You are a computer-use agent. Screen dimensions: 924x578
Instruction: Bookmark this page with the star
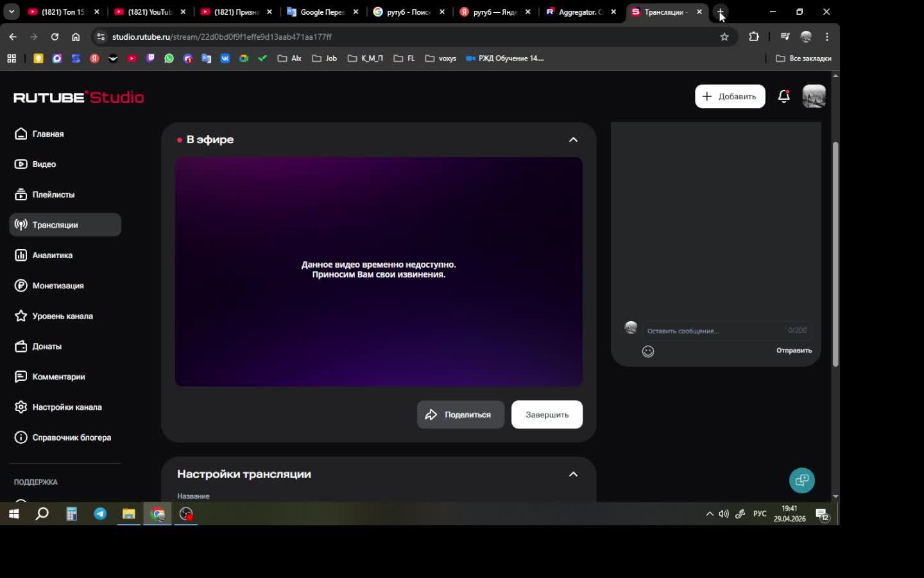(724, 37)
